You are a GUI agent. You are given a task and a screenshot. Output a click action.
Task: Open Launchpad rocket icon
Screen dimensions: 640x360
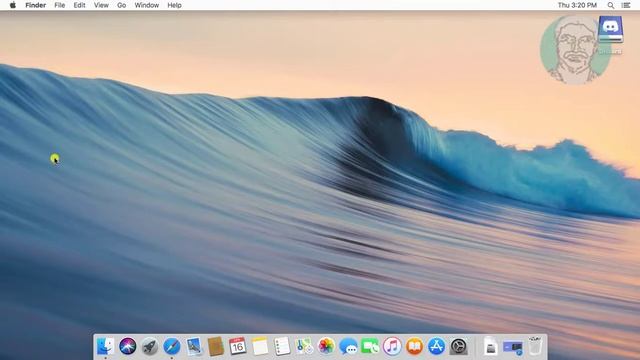click(150, 347)
